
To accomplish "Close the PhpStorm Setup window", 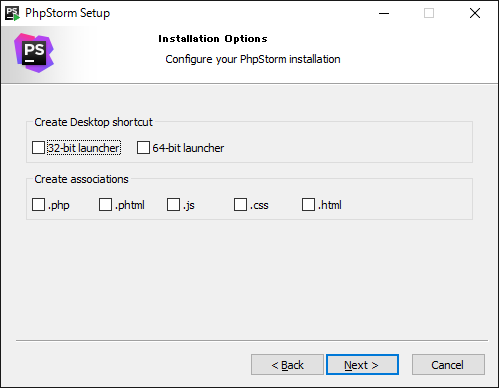I will 475,13.
